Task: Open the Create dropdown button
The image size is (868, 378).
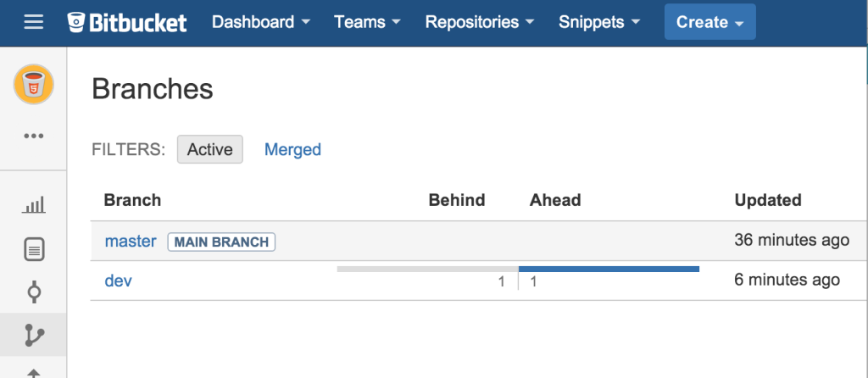Action: tap(709, 23)
